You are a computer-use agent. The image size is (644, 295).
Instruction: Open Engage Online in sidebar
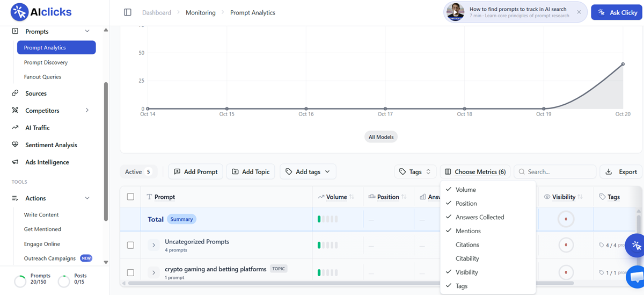click(42, 244)
